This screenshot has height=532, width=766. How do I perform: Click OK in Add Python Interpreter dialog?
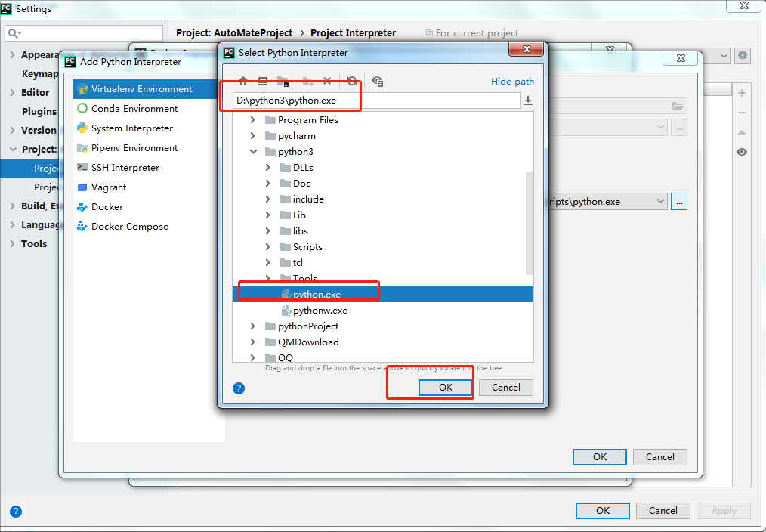[599, 456]
